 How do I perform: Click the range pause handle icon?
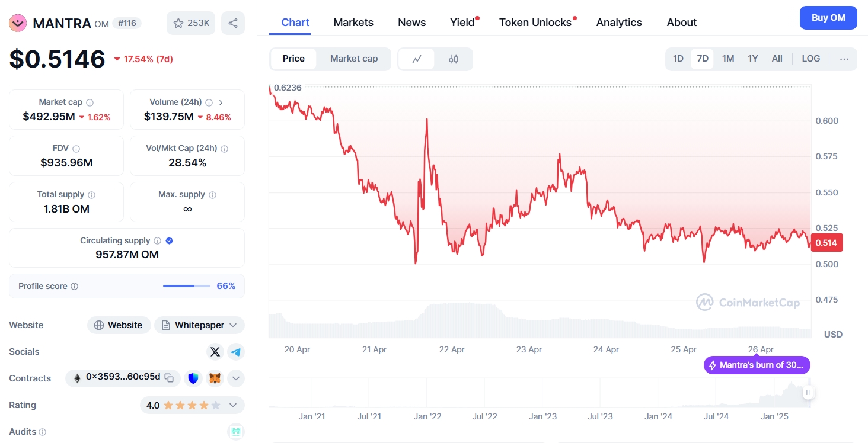808,393
